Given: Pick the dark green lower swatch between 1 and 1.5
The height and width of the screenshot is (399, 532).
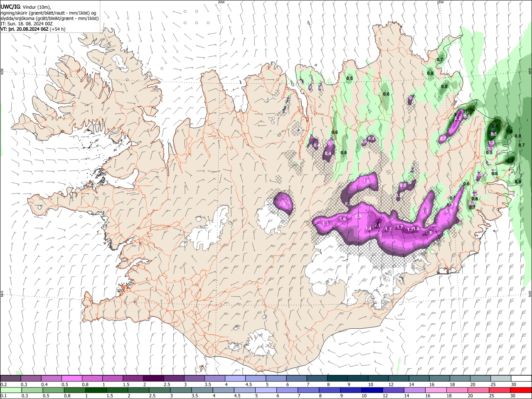Looking at the screenshot, I should click(x=96, y=390).
